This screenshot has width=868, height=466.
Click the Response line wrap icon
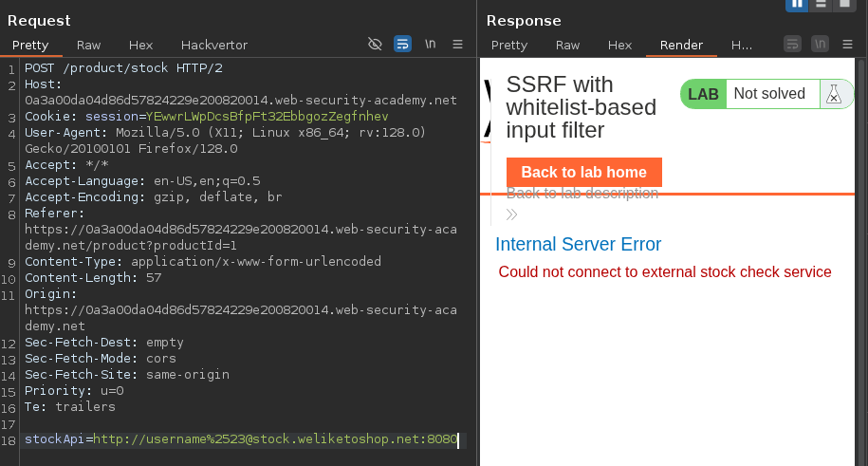tap(792, 45)
